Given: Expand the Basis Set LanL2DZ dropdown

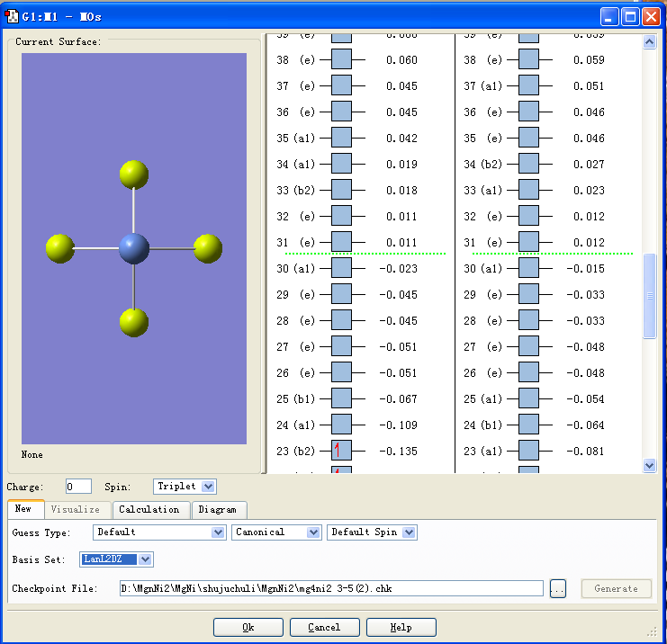Looking at the screenshot, I should [146, 559].
